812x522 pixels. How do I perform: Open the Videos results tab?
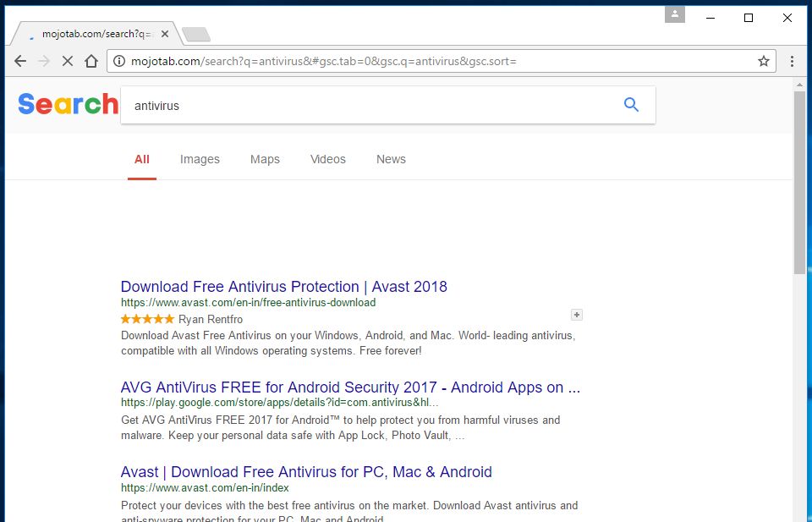point(327,159)
